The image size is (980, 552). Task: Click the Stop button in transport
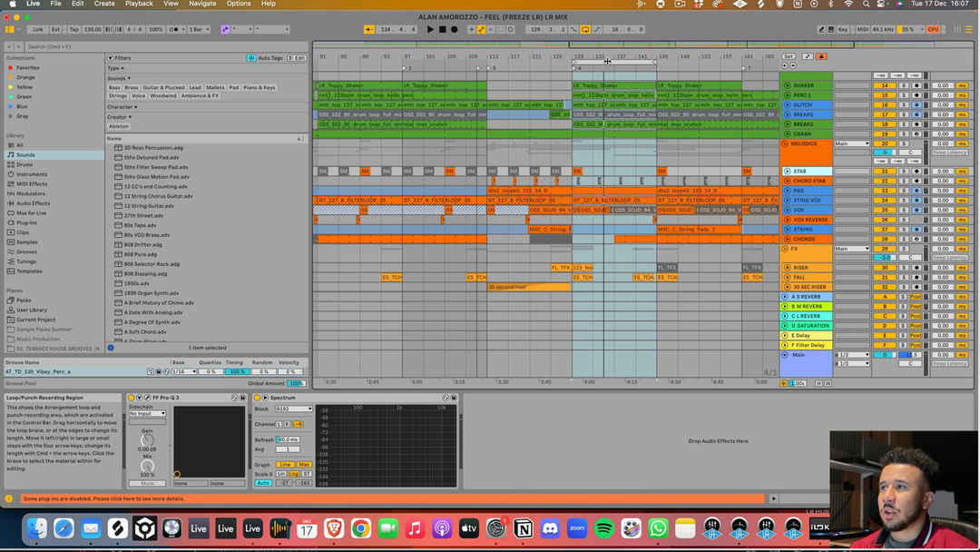[x=442, y=29]
